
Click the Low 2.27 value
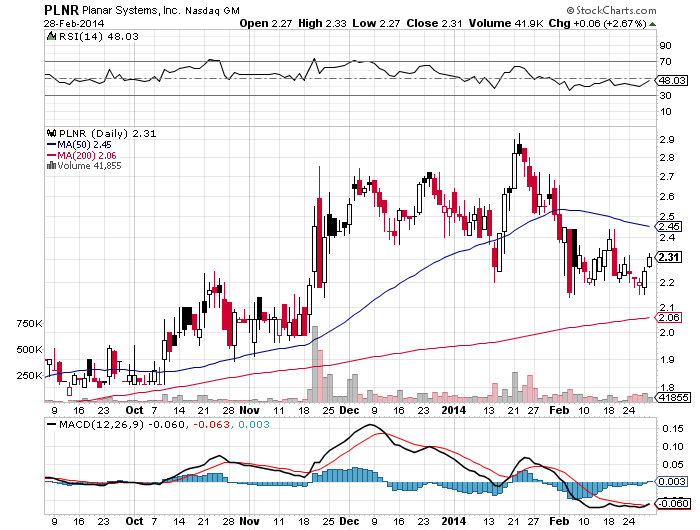pyautogui.click(x=376, y=23)
